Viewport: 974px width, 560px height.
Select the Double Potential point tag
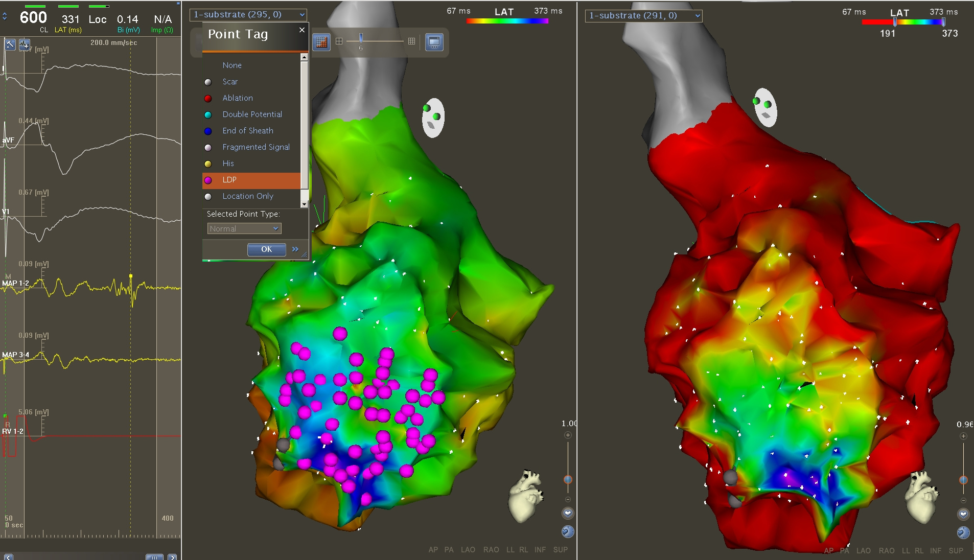pos(252,114)
